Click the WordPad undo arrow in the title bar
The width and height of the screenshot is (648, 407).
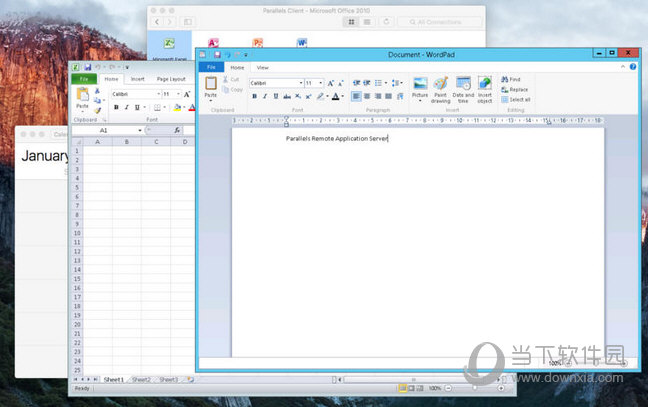coord(227,55)
